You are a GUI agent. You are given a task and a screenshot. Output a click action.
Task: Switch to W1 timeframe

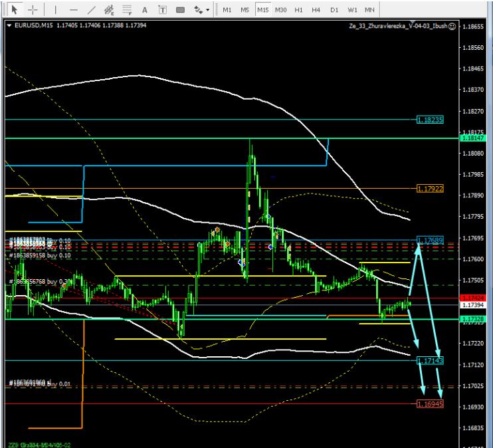352,10
